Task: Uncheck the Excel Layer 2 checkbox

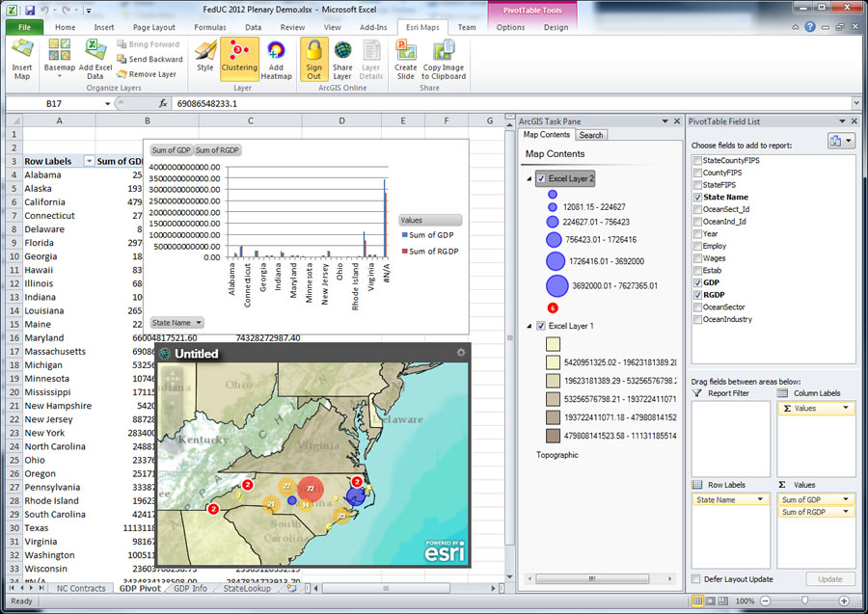Action: [x=541, y=178]
